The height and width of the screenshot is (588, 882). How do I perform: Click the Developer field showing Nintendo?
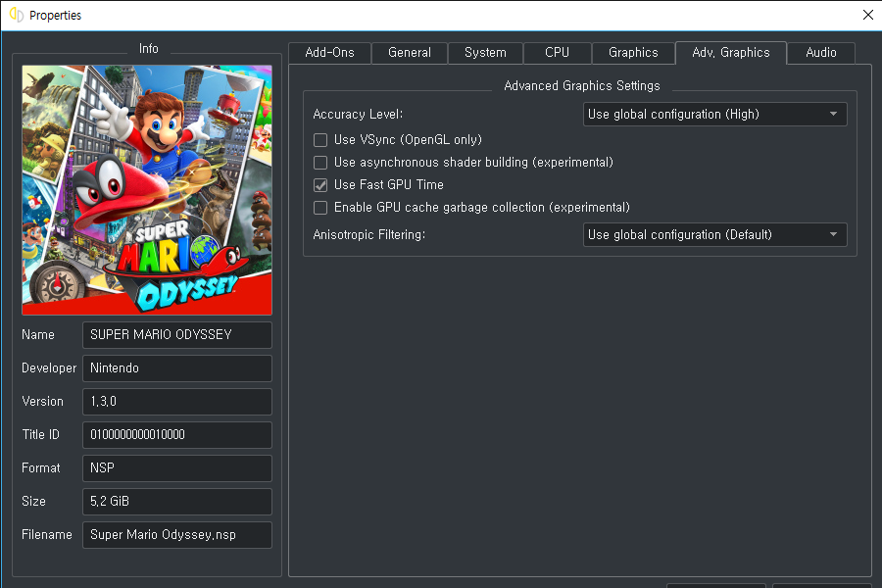177,368
